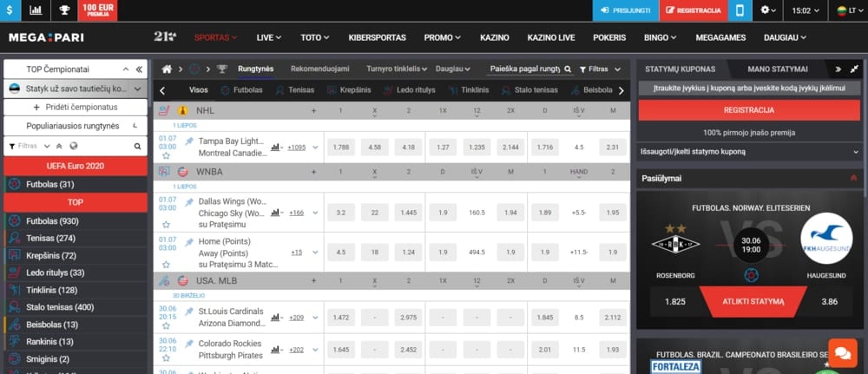Open the 15:02 time zone dropdown
The image size is (868, 374).
pyautogui.click(x=806, y=10)
